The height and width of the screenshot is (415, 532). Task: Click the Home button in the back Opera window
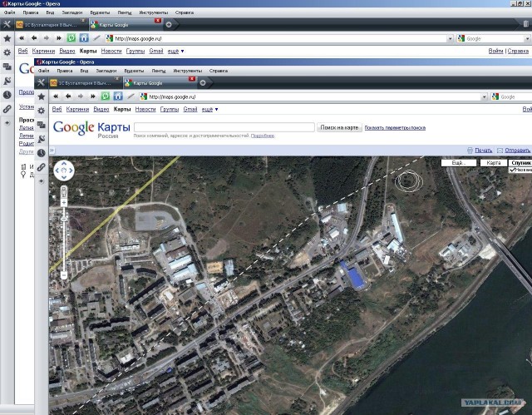click(84, 38)
